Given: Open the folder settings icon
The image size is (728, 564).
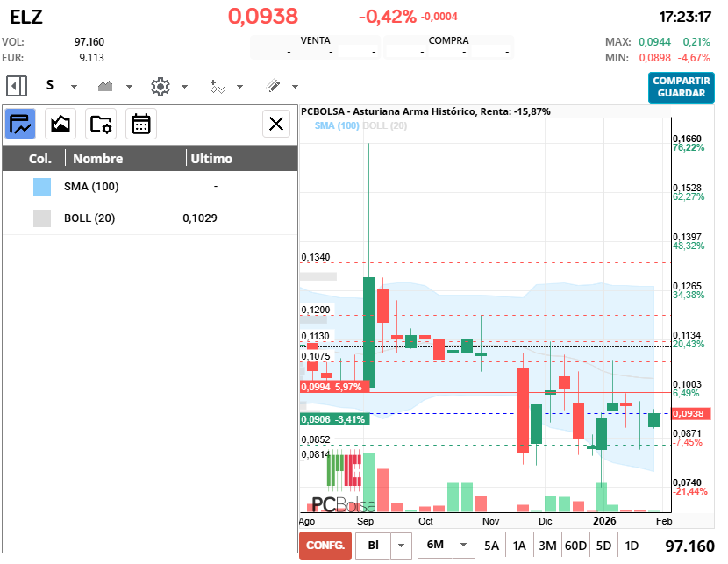Looking at the screenshot, I should pyautogui.click(x=101, y=124).
